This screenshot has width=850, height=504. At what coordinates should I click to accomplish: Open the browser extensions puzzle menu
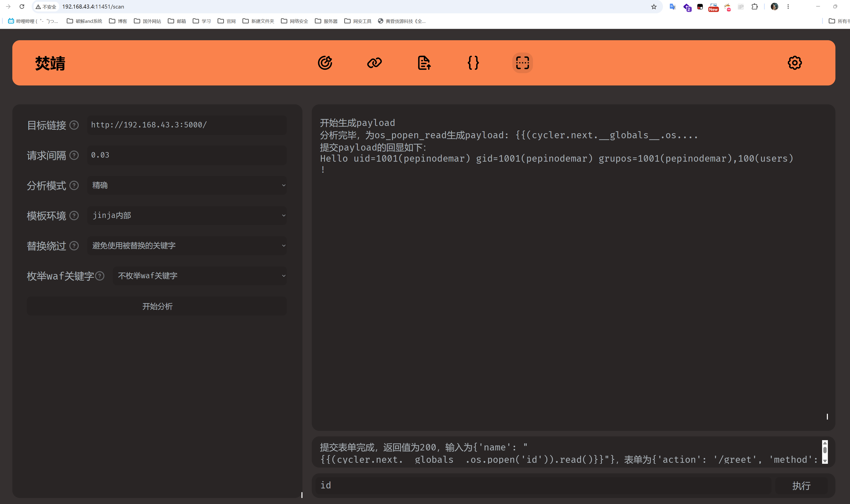[754, 7]
